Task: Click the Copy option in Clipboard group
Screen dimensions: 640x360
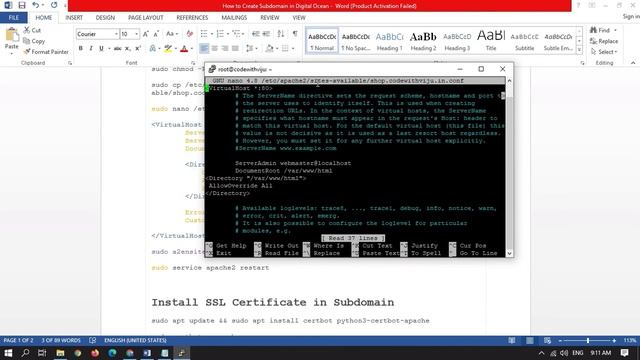Action: coord(34,41)
